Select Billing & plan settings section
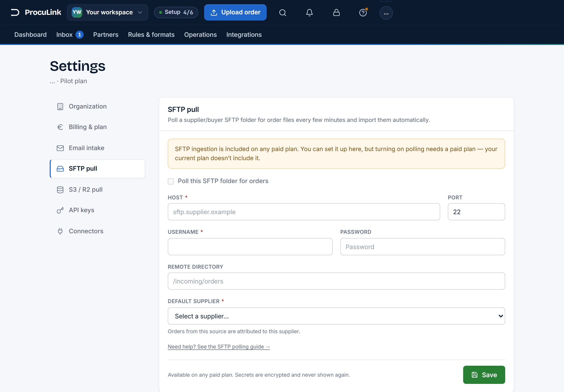Screen dimensions: 564x392 pos(98,127)
